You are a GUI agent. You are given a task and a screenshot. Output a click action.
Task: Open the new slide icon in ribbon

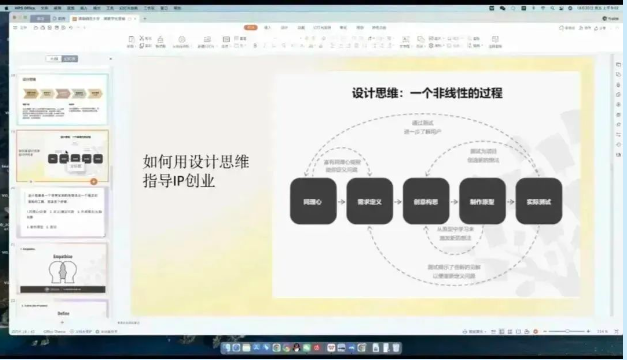tap(207, 39)
